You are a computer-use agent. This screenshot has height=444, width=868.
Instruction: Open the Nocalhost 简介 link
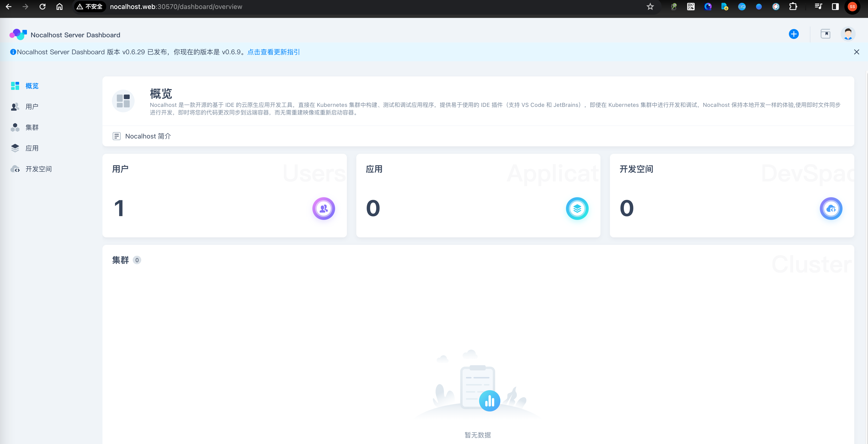coord(148,136)
